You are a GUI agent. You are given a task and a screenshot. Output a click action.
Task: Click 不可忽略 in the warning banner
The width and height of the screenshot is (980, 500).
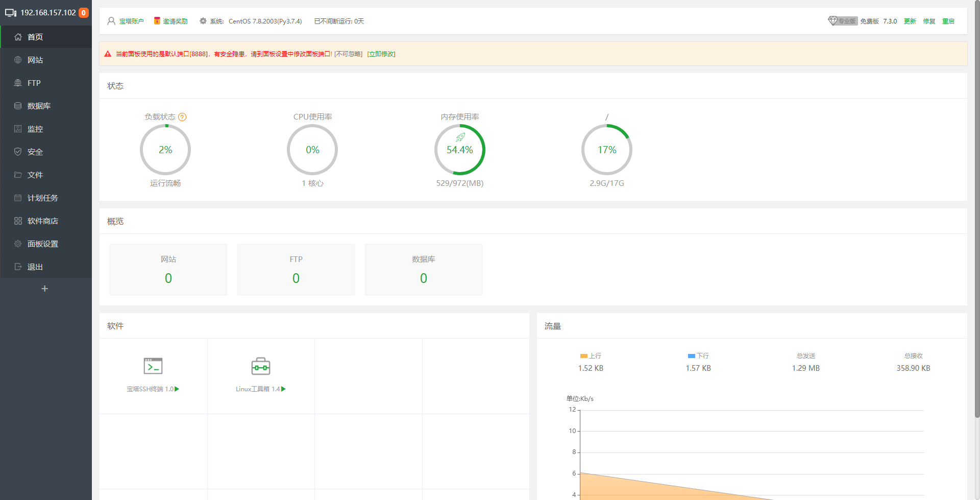(349, 54)
